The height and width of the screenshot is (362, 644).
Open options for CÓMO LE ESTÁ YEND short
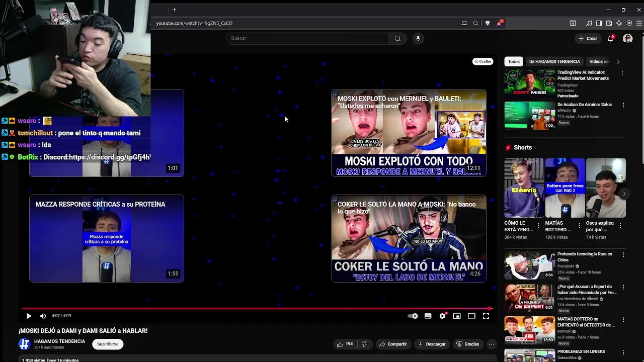(538, 226)
